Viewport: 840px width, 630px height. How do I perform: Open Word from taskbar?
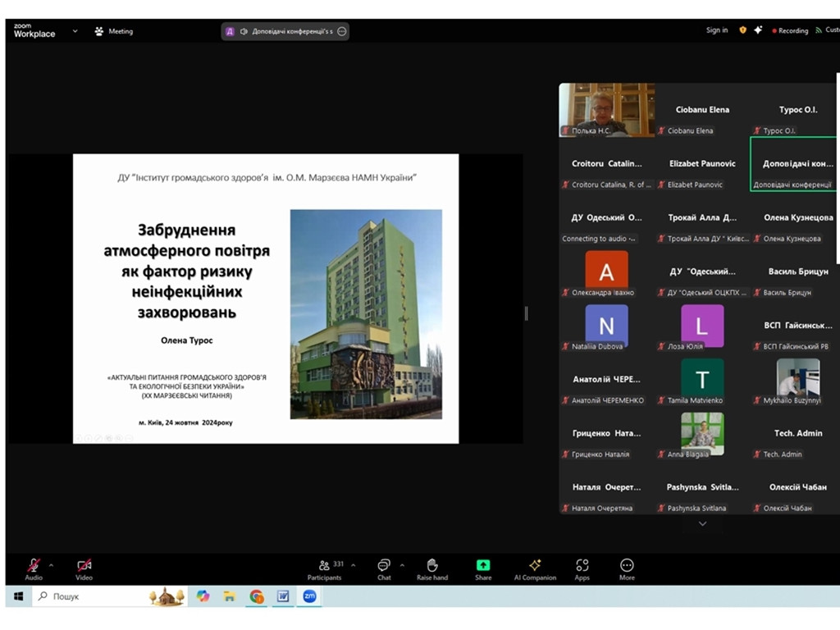(283, 596)
